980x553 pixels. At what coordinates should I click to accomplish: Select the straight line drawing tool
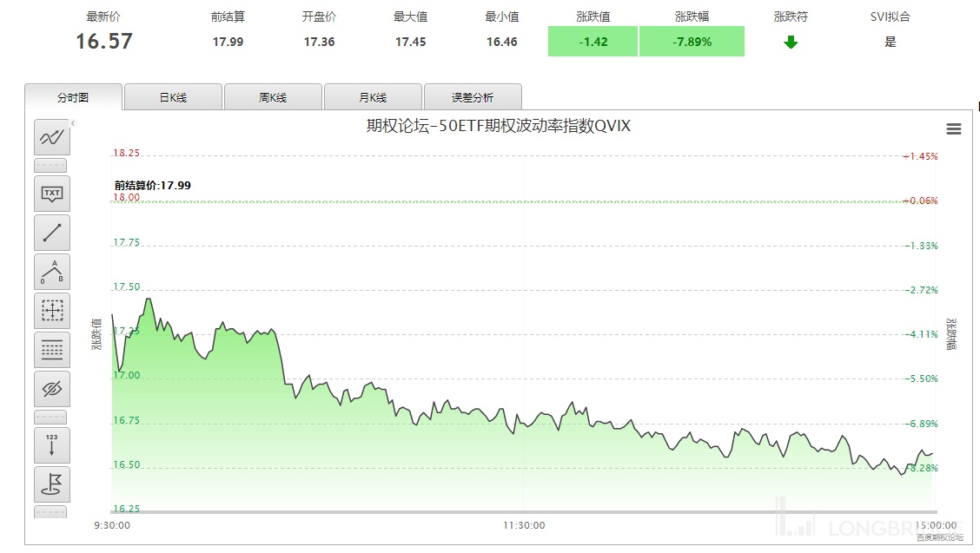[52, 233]
